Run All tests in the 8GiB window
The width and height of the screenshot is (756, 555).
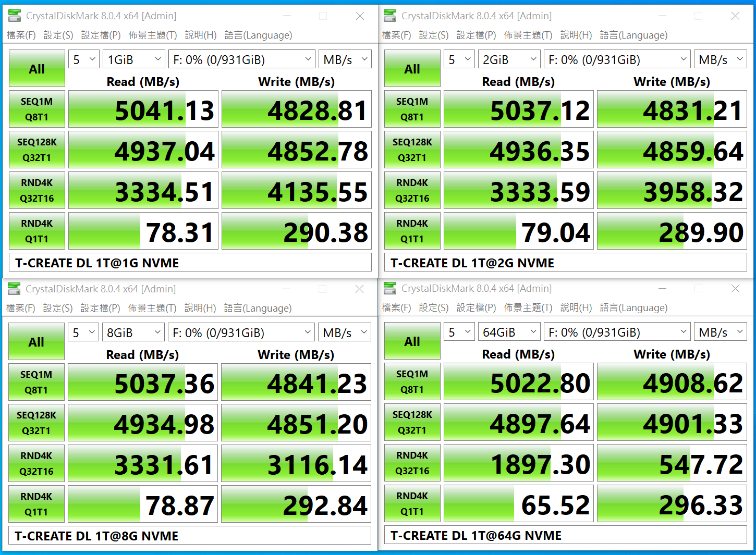(36, 341)
